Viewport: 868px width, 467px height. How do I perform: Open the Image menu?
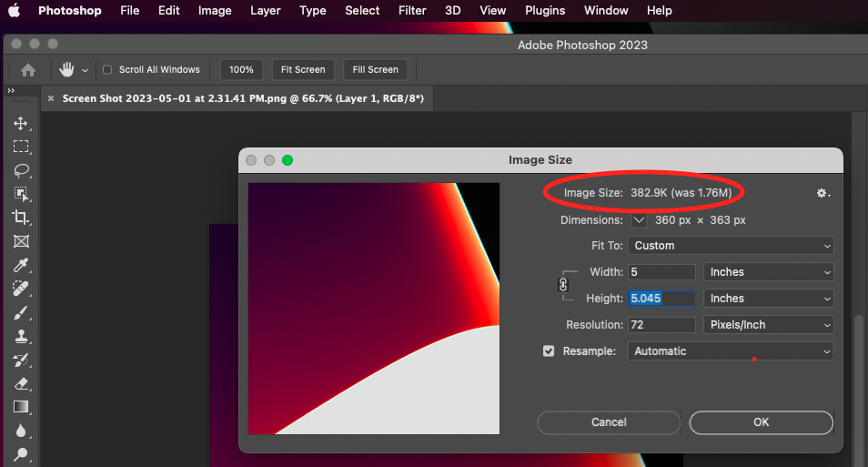(x=215, y=11)
